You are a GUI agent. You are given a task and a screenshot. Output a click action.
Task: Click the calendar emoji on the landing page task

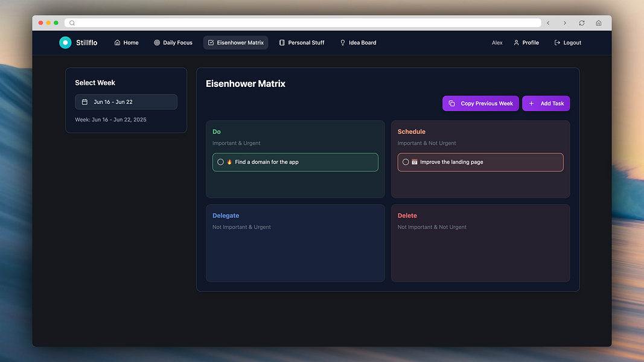click(x=415, y=162)
